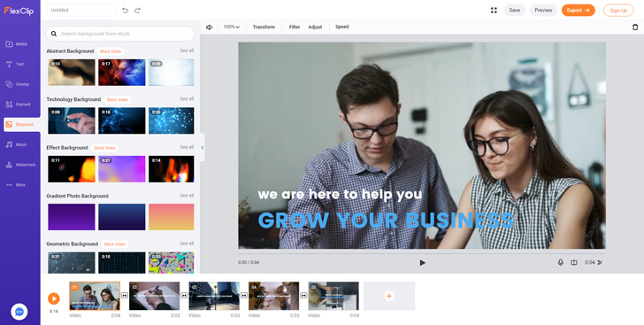644x325 pixels.
Task: Open the More sidebar menu
Action: click(16, 185)
